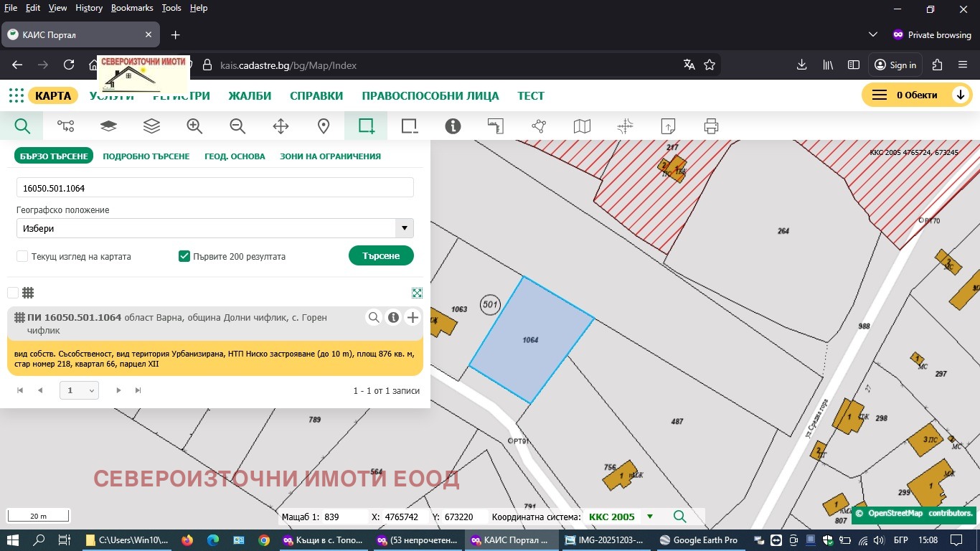This screenshot has width=980, height=551.
Task: Switch to the 'ПОДРОБНО ТЪРСЕНЕ' tab
Action: pyautogui.click(x=146, y=156)
